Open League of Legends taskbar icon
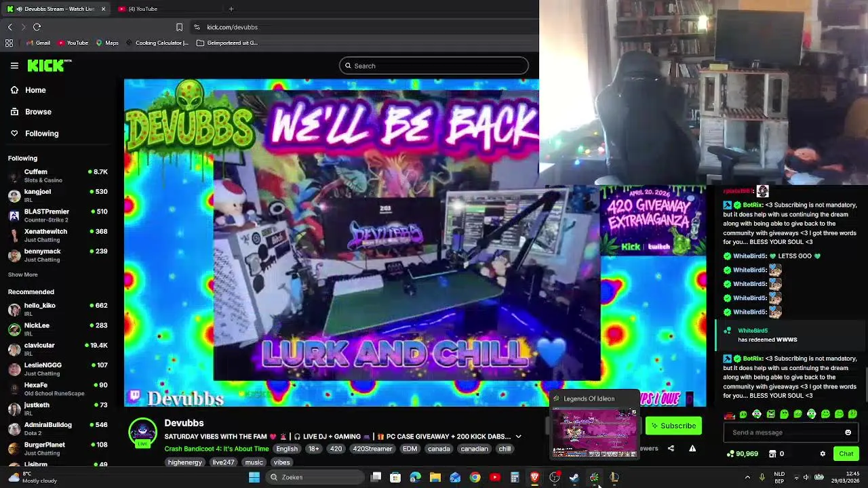868x488 pixels. click(x=614, y=477)
